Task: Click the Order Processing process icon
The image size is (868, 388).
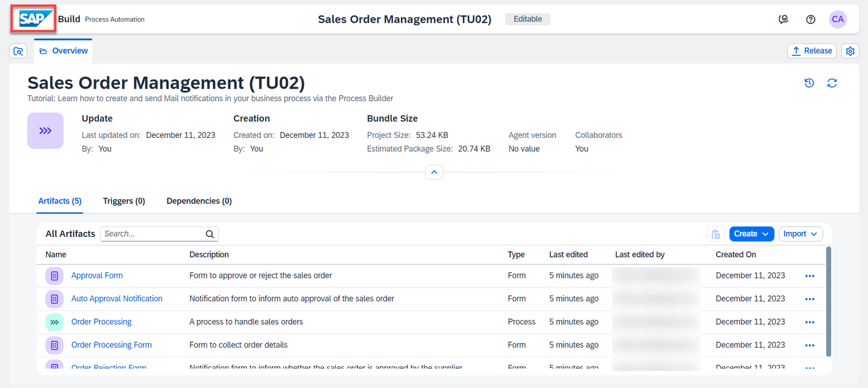Action: coord(54,322)
